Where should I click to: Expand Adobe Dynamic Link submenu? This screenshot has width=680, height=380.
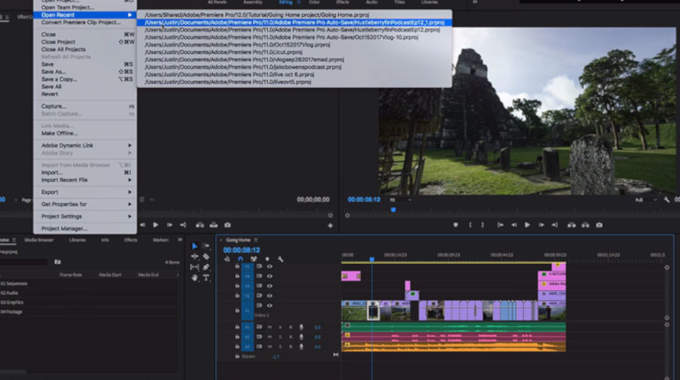tap(85, 145)
